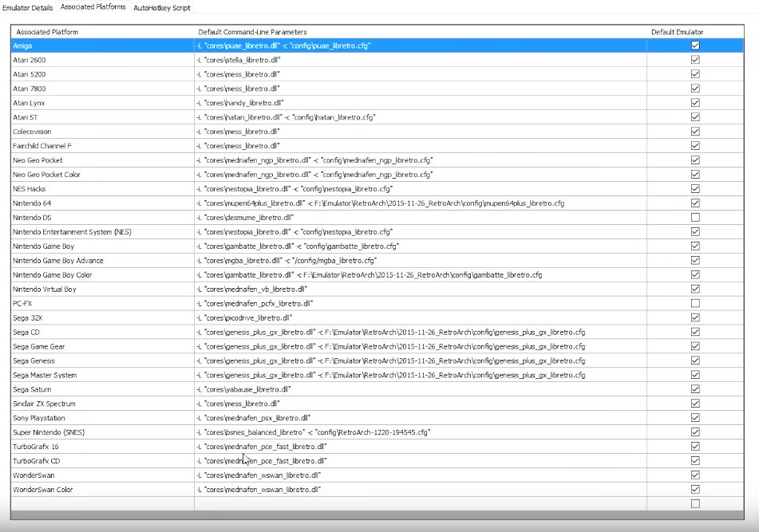
Task: Select the WonderSwan platform cell
Action: tap(102, 475)
